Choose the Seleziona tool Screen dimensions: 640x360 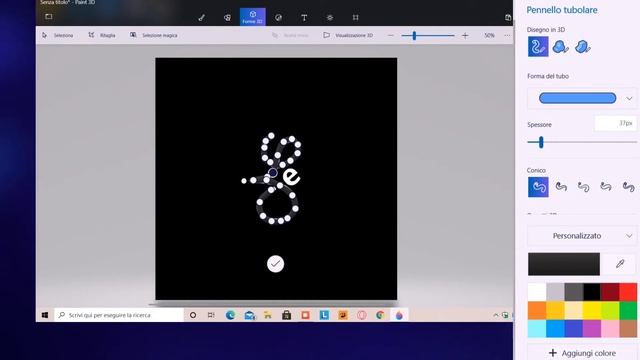tap(58, 36)
